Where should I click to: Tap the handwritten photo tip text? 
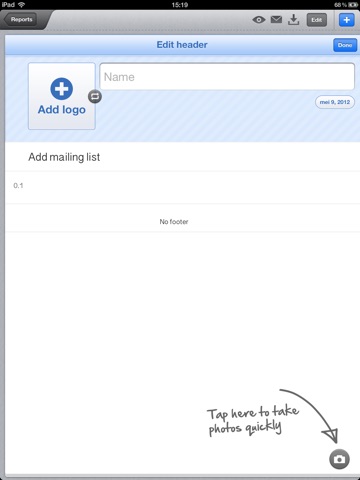(x=253, y=420)
